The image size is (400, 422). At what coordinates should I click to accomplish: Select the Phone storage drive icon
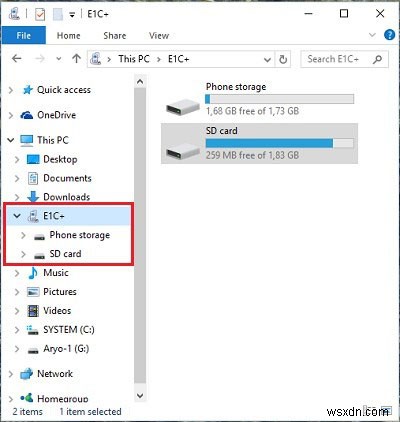tap(182, 107)
